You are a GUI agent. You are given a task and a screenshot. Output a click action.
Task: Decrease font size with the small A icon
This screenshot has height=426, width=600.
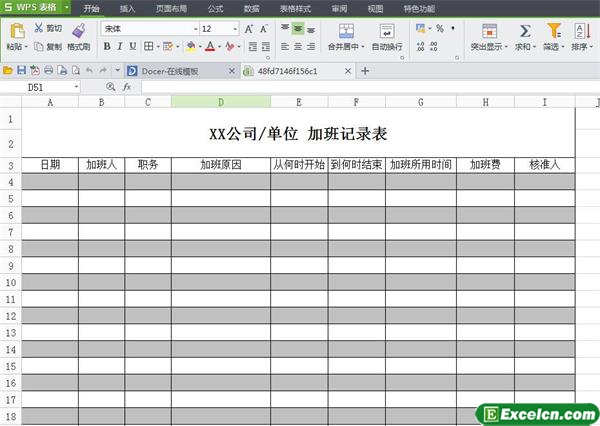point(264,29)
